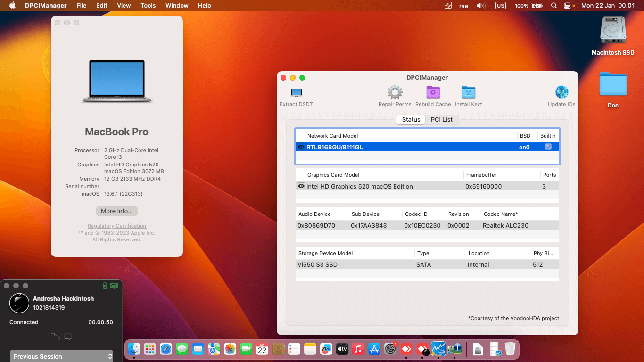
Task: Open Messages from the Dock
Action: [x=182, y=349]
